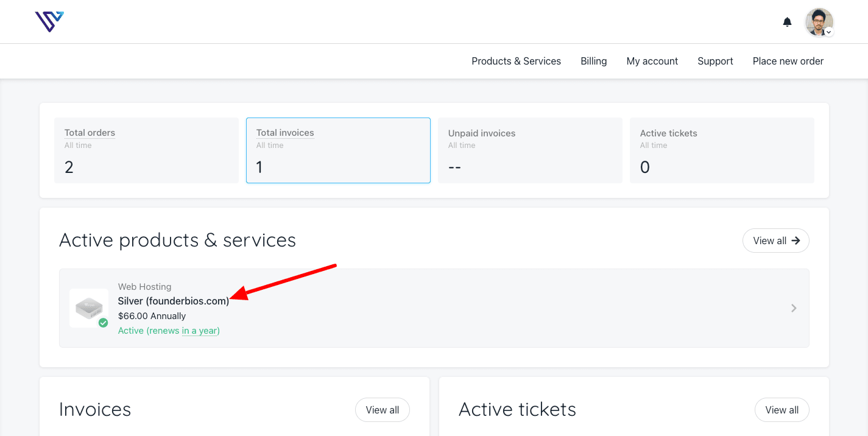Open the Billing menu
The width and height of the screenshot is (868, 436).
tap(593, 61)
